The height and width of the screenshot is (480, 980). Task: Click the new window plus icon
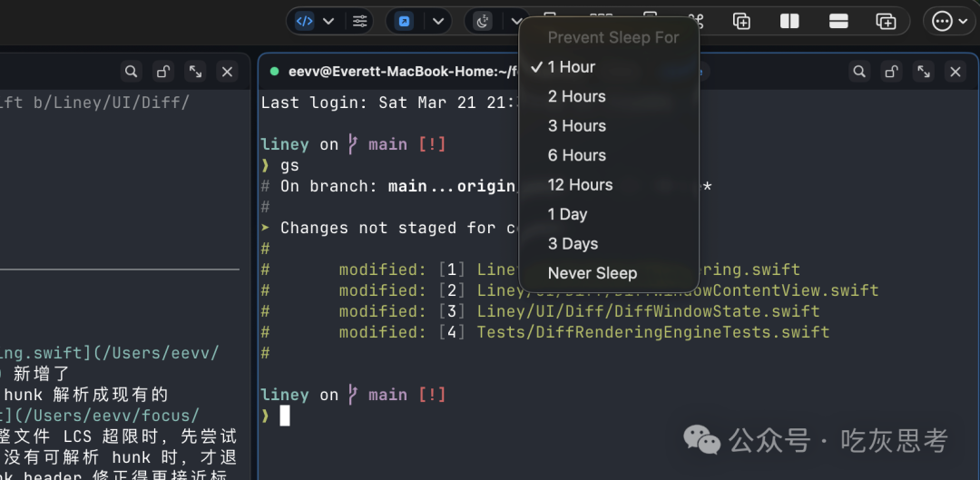(887, 21)
